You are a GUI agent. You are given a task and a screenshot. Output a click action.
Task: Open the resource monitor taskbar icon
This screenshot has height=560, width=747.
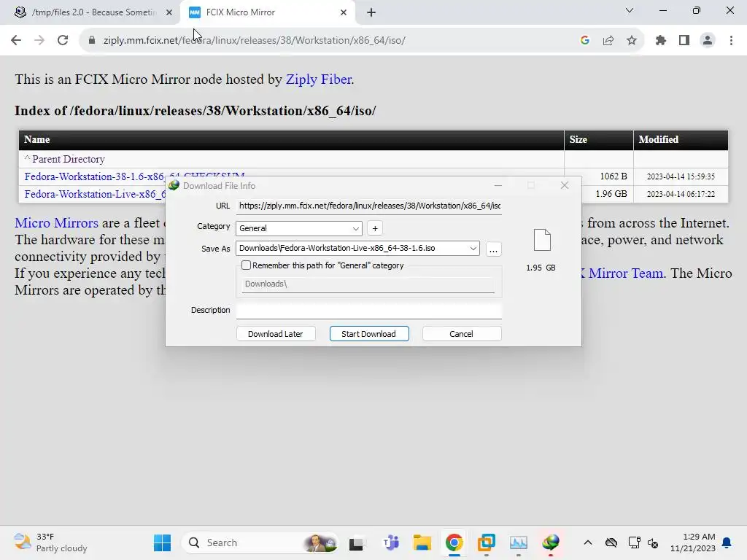pyautogui.click(x=519, y=542)
